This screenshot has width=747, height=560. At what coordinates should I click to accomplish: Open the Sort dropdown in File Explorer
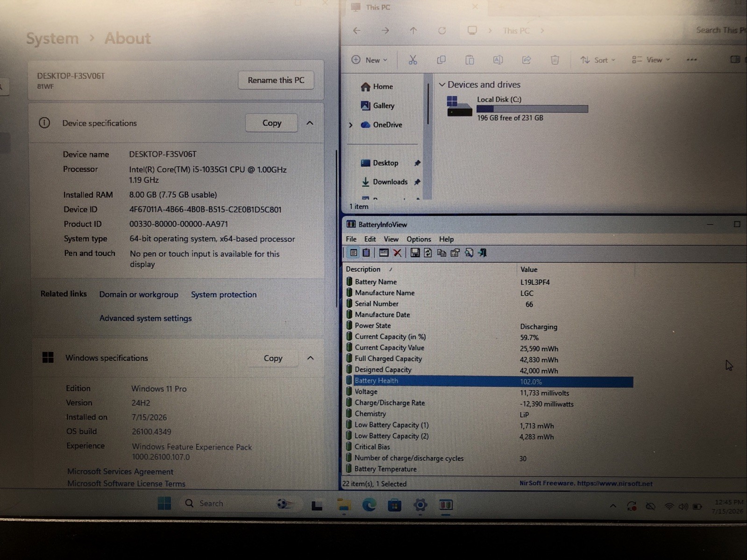pos(598,60)
